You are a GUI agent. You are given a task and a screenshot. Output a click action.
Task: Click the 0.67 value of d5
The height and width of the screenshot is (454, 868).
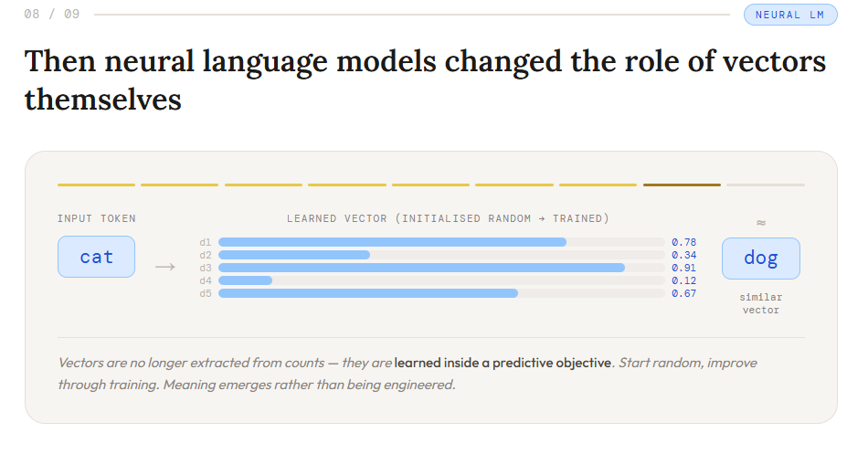point(684,293)
